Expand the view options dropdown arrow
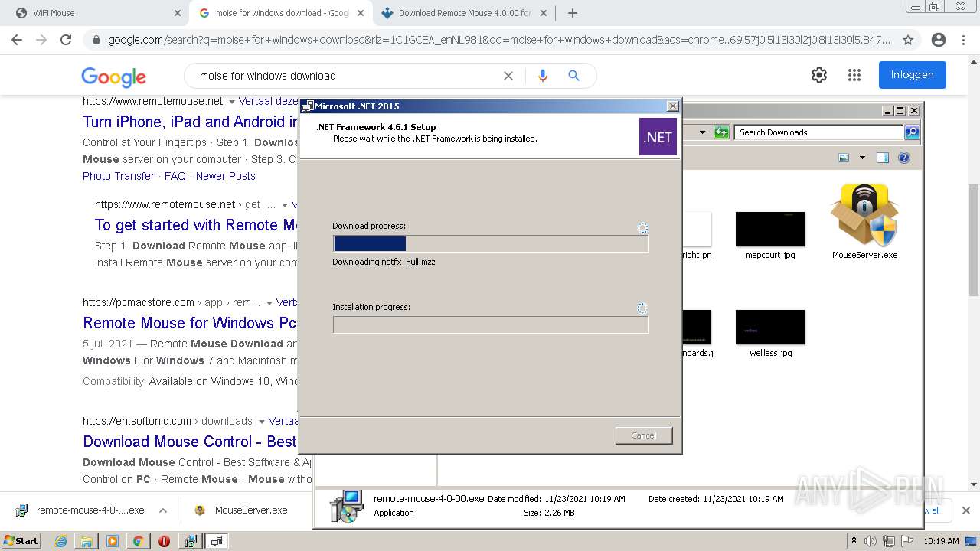The height and width of the screenshot is (551, 980). (862, 158)
